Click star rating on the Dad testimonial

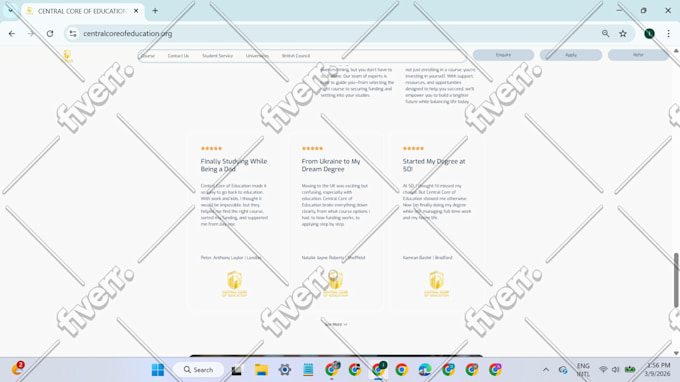(x=211, y=148)
